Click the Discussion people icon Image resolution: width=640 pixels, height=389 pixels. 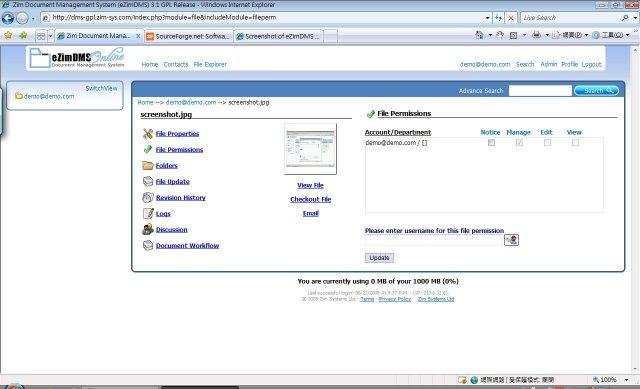click(x=148, y=229)
